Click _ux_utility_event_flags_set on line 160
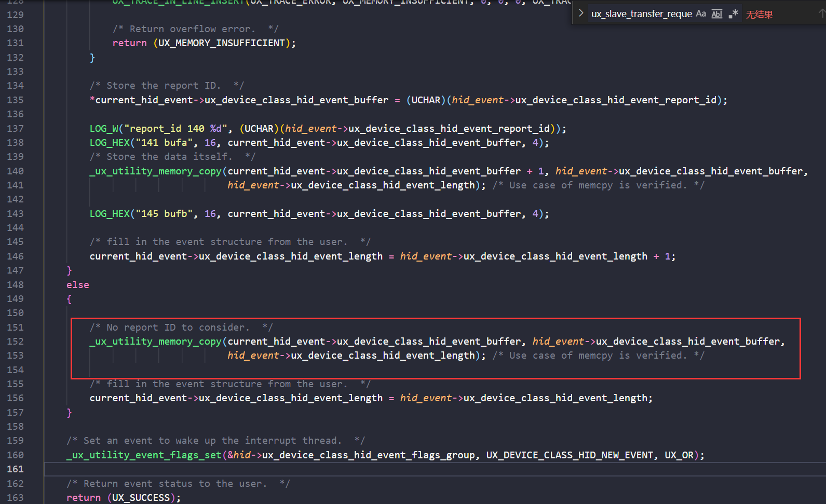The width and height of the screenshot is (826, 504). pyautogui.click(x=144, y=455)
